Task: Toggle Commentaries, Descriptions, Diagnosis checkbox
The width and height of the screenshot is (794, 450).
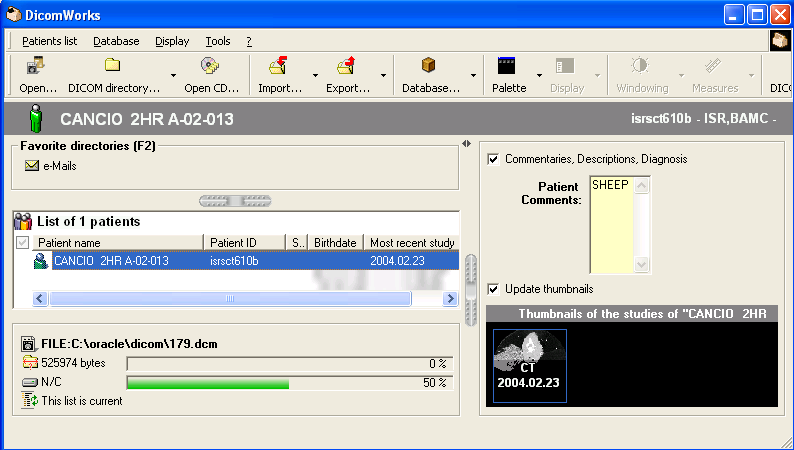Action: (493, 159)
